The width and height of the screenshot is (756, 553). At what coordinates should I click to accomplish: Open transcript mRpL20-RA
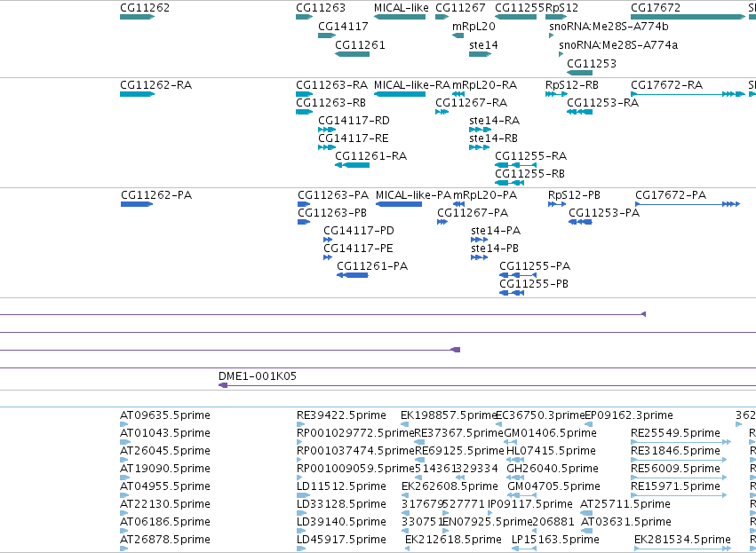[458, 94]
